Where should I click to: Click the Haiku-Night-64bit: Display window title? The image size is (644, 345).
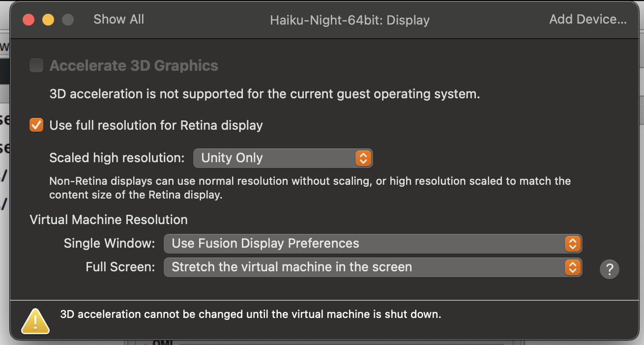pyautogui.click(x=350, y=20)
